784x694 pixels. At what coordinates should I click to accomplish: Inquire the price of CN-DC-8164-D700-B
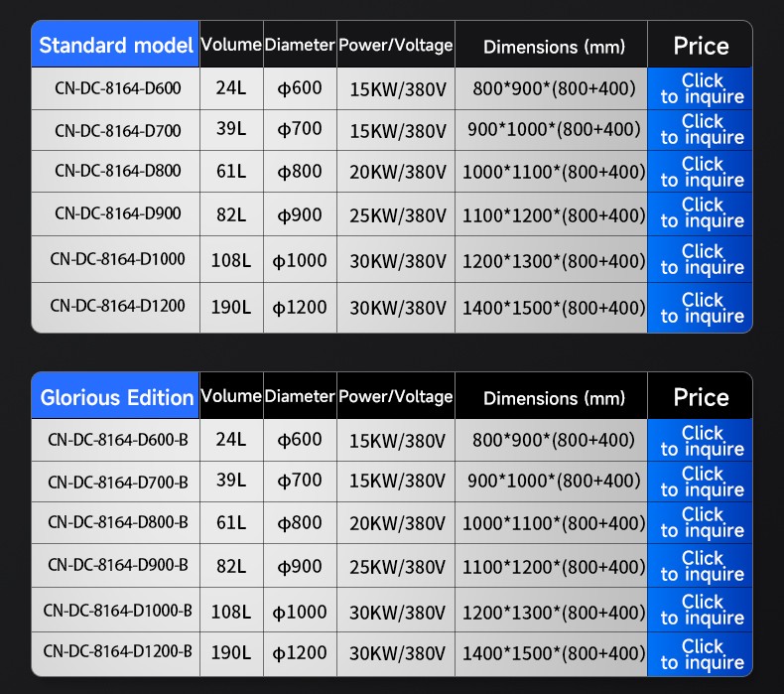pos(700,482)
